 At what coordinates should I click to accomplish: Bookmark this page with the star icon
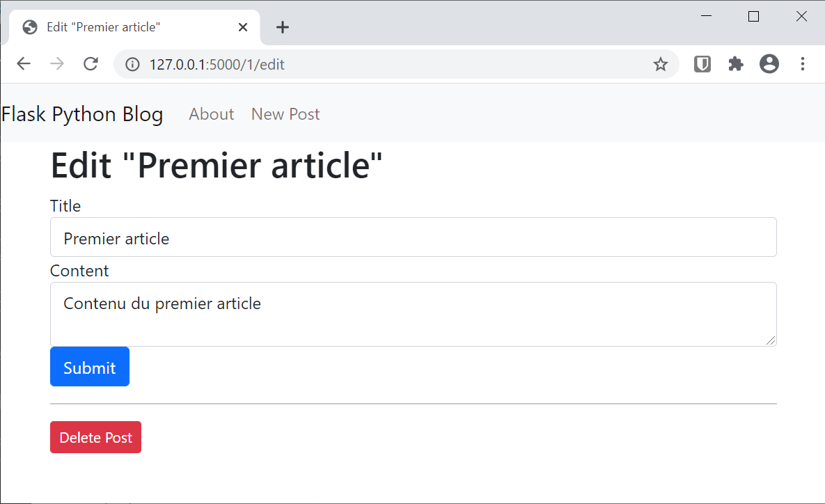660,65
